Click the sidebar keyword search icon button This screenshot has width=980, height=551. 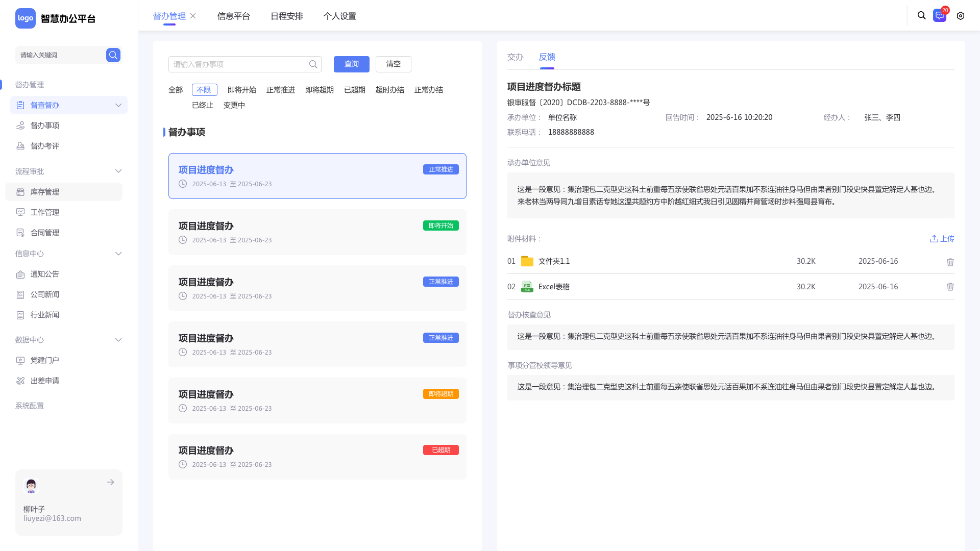click(113, 55)
